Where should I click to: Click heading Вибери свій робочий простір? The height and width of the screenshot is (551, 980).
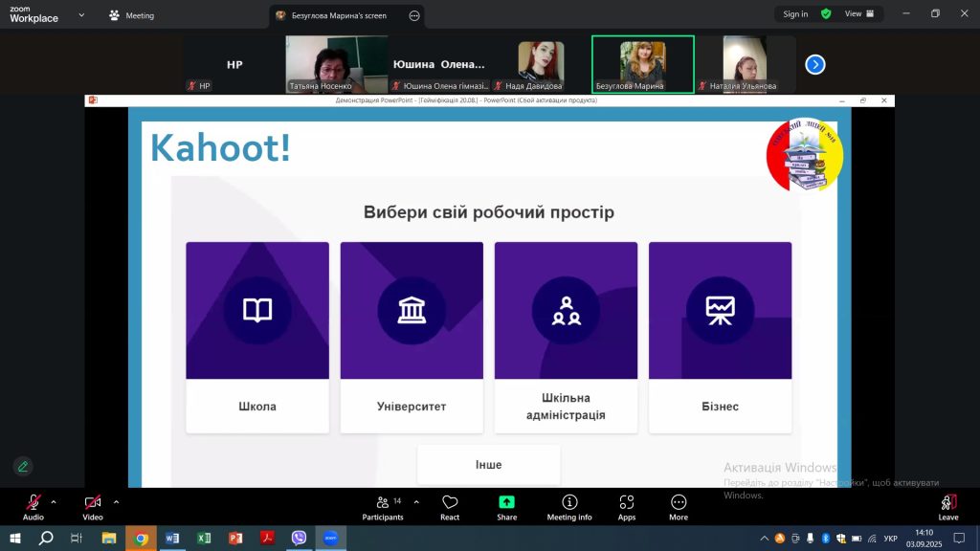(489, 212)
